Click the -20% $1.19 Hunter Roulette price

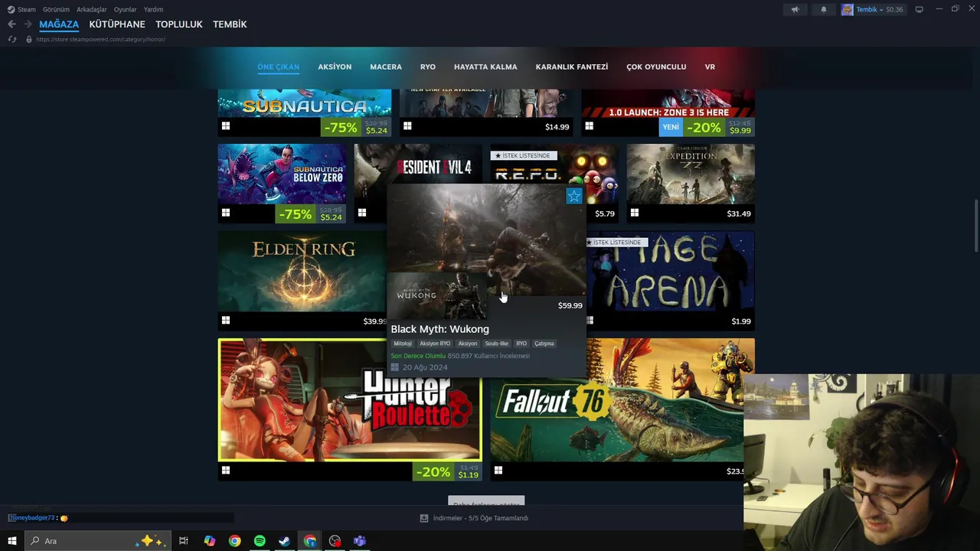click(x=448, y=472)
